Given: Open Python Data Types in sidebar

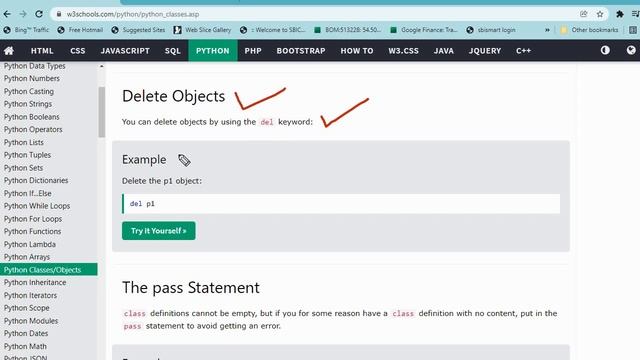Looking at the screenshot, I should (x=35, y=66).
